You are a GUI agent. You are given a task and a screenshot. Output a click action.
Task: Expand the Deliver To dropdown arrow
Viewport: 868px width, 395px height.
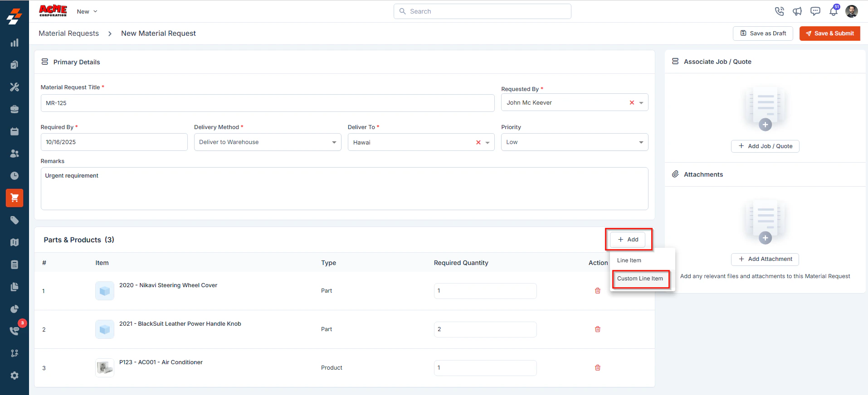click(488, 142)
